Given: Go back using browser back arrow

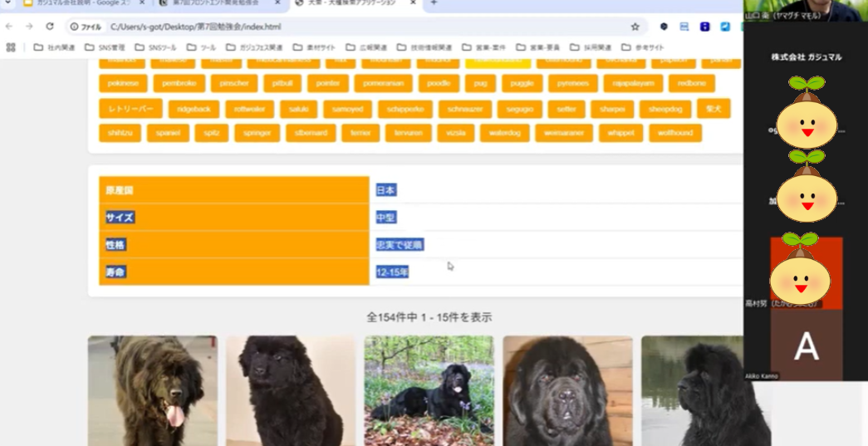Looking at the screenshot, I should (x=9, y=27).
